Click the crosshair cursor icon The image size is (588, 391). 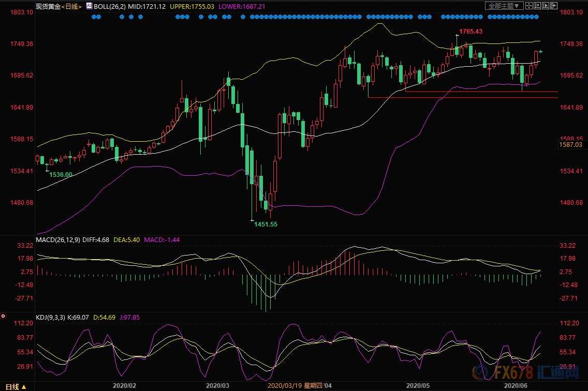[530, 6]
